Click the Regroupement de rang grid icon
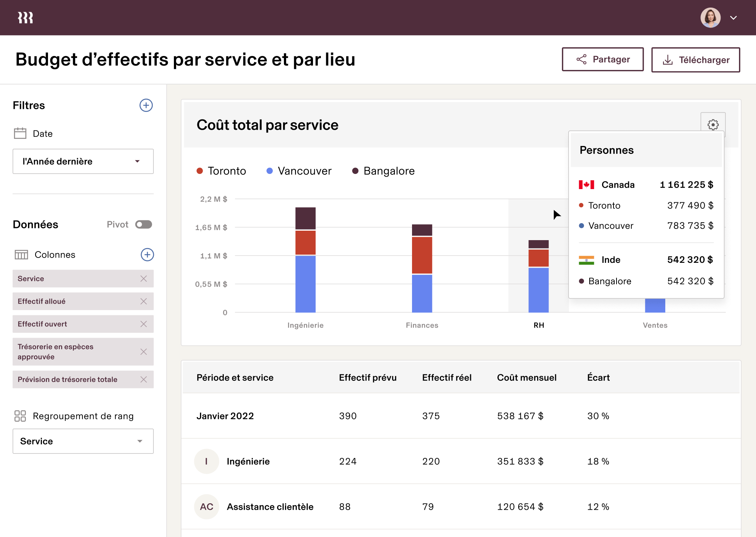The image size is (756, 537). pos(21,416)
